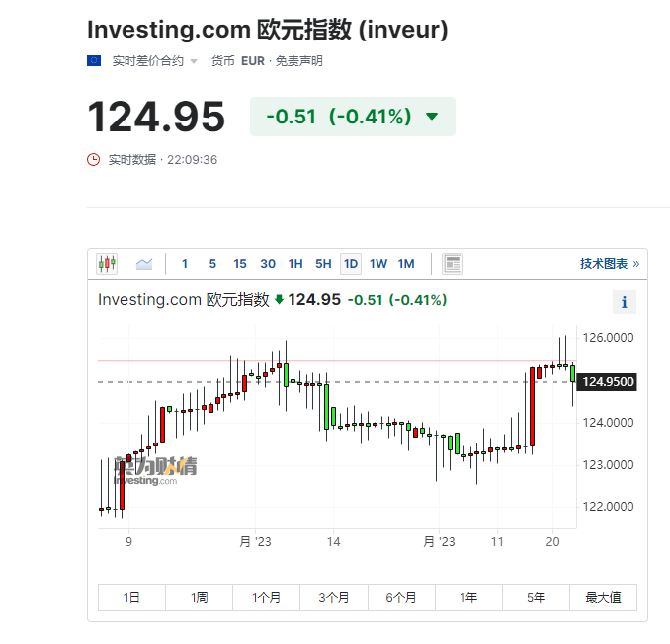Click the page title Investing.com 欧元指数 (inveur)

coord(268,30)
